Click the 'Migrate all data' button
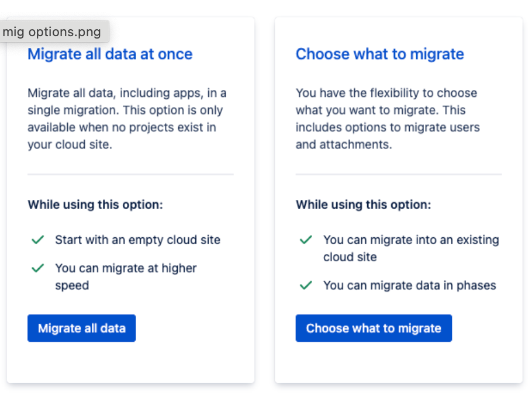This screenshot has height=395, width=532. coord(81,328)
